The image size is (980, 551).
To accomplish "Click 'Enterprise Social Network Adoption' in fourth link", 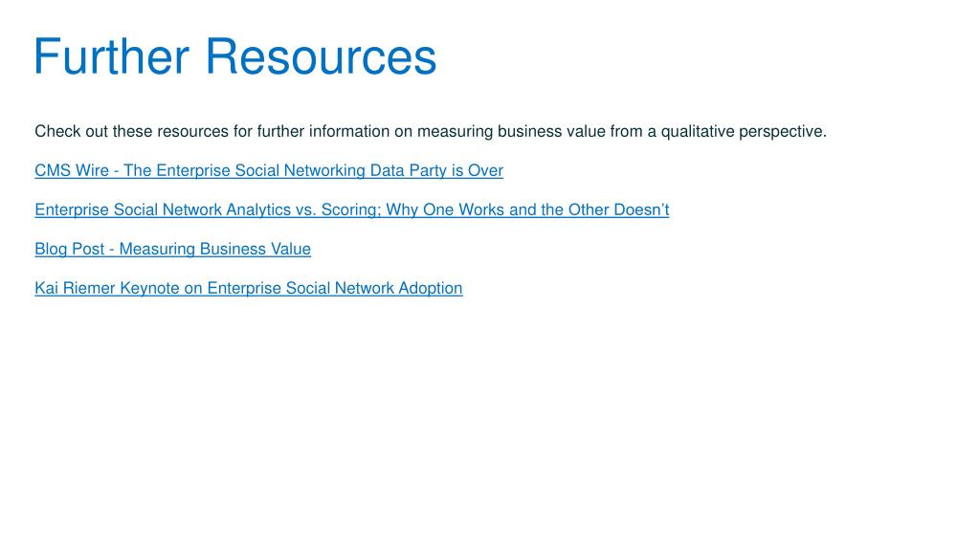I will (x=335, y=289).
